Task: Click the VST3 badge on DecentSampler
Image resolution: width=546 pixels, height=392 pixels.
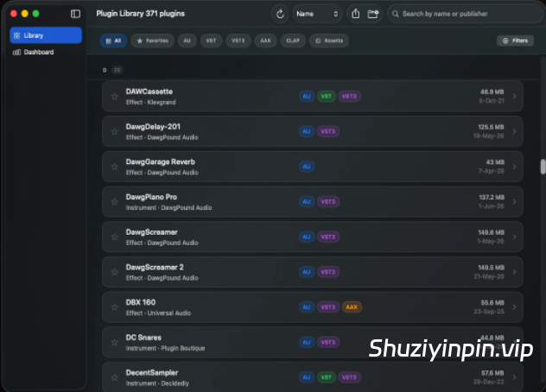Action: tap(349, 377)
